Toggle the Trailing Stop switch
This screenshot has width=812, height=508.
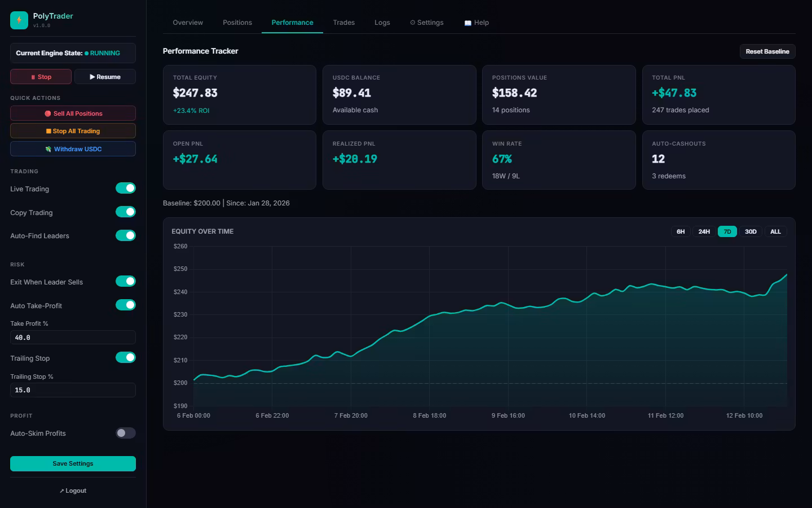(125, 357)
